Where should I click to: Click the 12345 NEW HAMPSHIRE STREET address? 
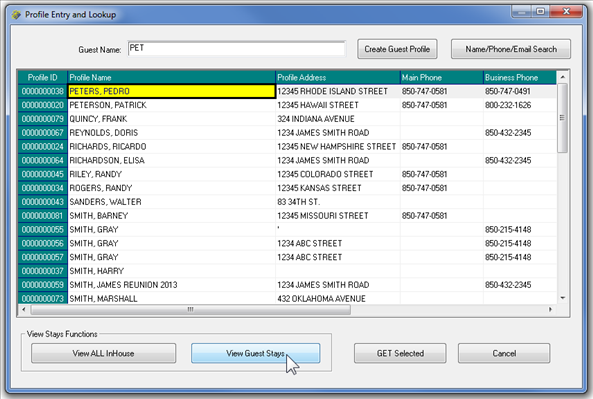tap(337, 146)
